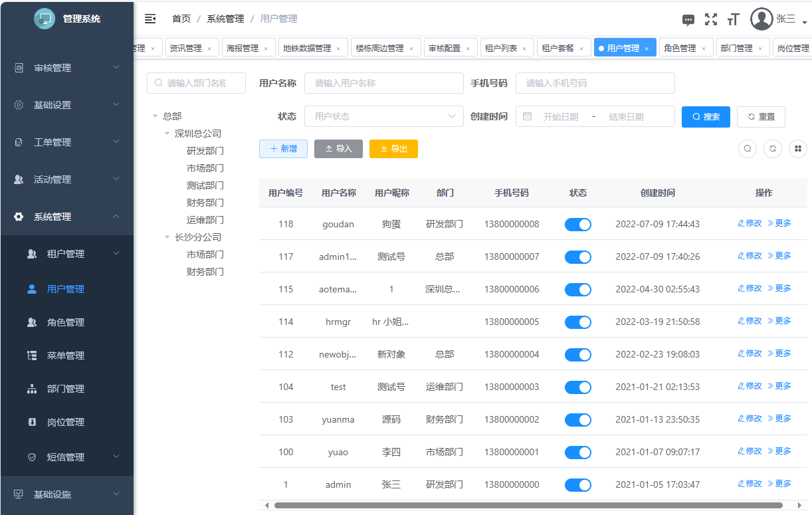Disable status switch for user goudan

577,225
